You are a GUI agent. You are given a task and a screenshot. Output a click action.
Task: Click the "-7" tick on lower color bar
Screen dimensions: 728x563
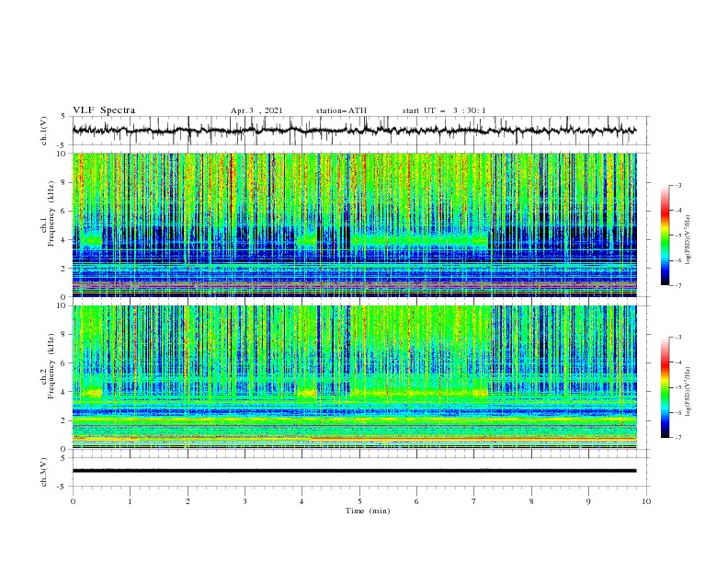[x=678, y=438]
